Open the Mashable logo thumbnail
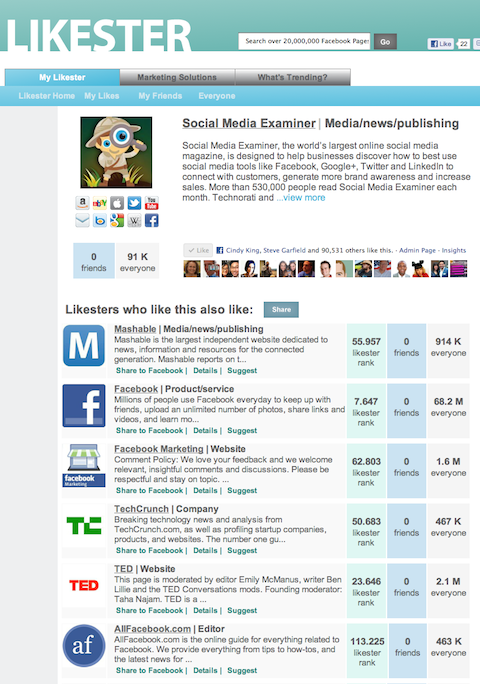Image resolution: width=480 pixels, height=684 pixels. (x=84, y=345)
